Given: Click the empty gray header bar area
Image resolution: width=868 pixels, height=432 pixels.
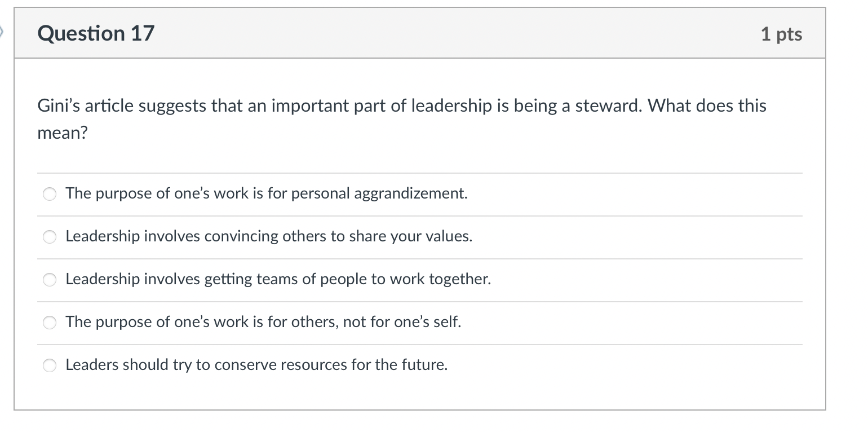Looking at the screenshot, I should [x=451, y=34].
